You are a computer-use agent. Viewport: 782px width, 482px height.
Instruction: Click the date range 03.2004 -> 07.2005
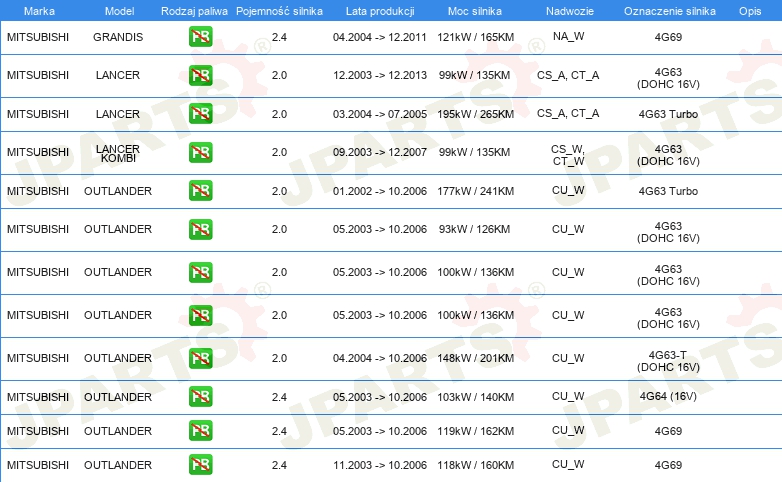coord(380,114)
